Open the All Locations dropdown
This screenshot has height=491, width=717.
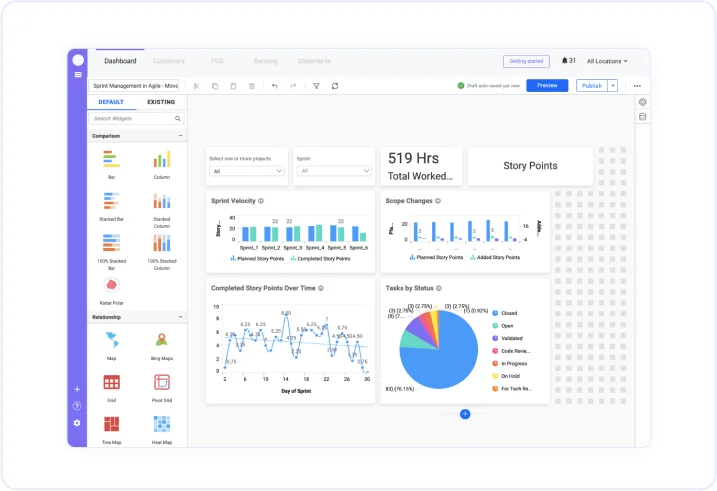[x=607, y=61]
